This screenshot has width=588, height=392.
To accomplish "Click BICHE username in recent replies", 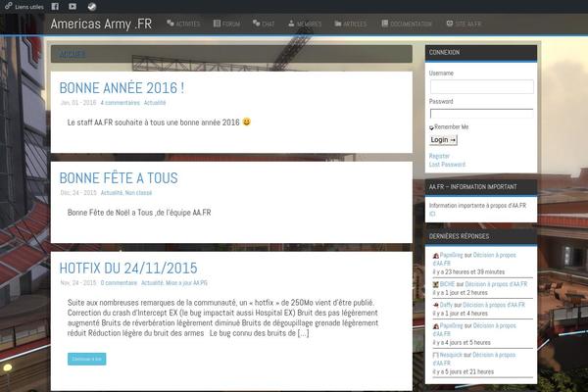I will 448,284.
